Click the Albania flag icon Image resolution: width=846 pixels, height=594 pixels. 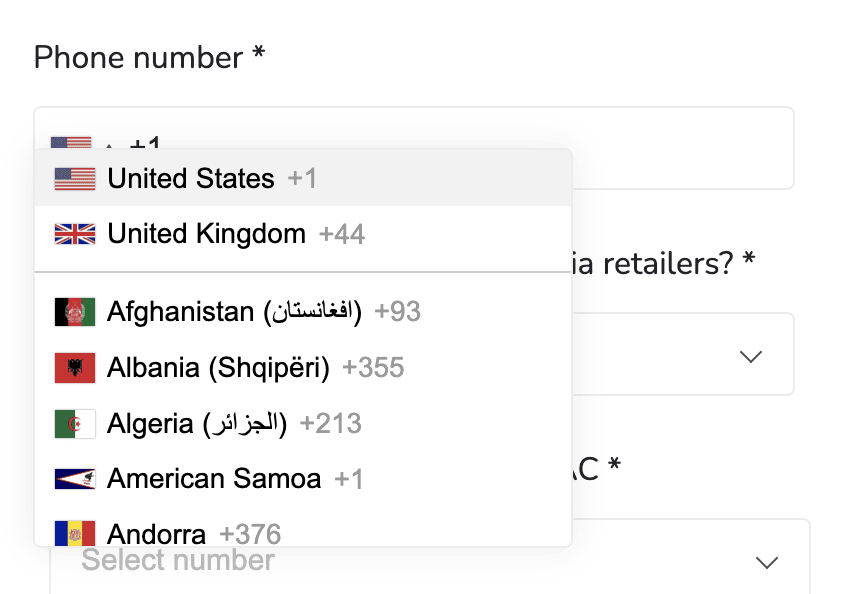coord(75,368)
